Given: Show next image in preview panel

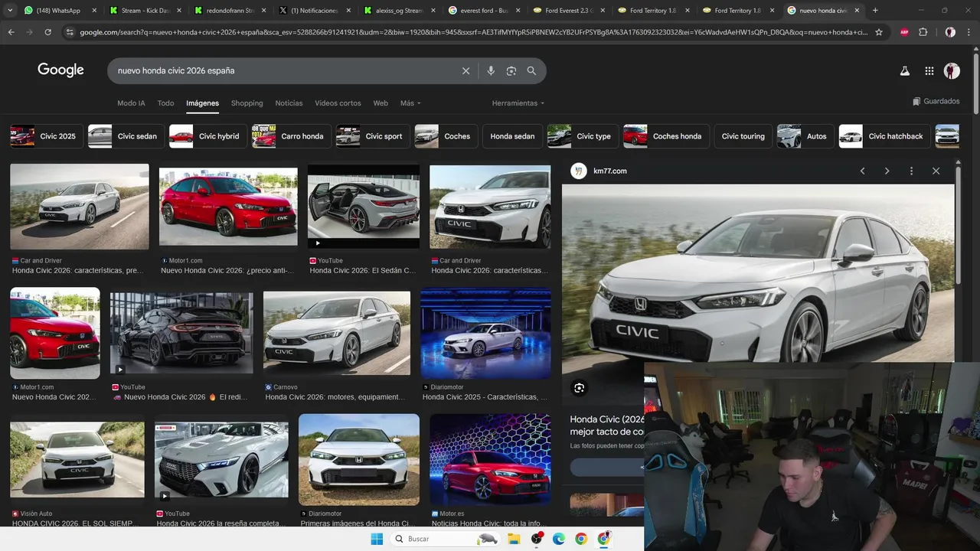Looking at the screenshot, I should point(887,171).
